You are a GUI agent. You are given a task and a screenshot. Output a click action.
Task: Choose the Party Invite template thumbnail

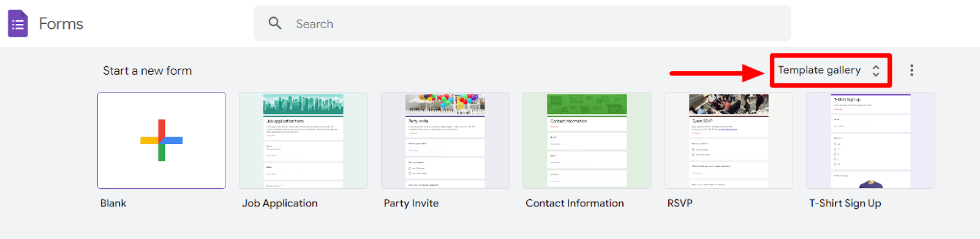click(445, 140)
